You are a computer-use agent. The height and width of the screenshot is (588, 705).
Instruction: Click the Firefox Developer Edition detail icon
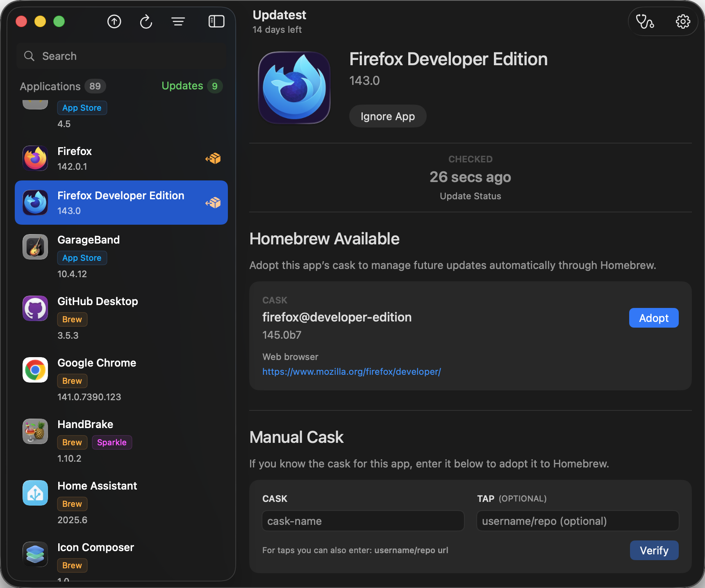click(x=294, y=87)
